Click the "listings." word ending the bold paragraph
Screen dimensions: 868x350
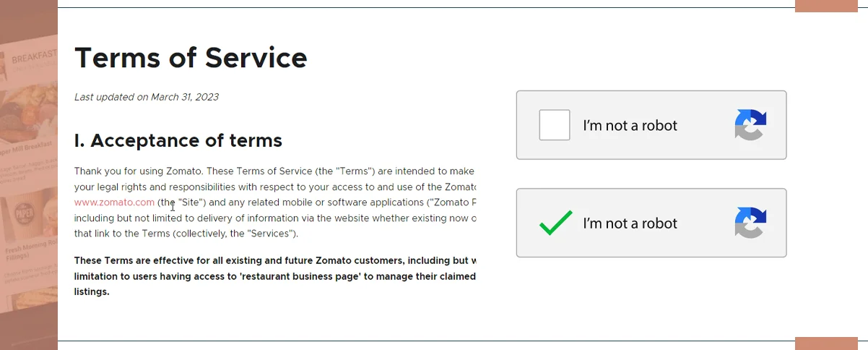point(92,291)
